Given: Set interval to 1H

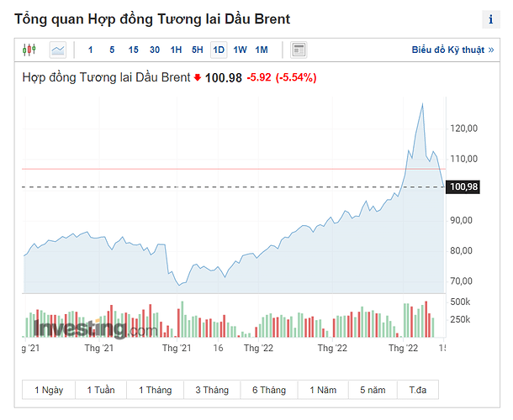Looking at the screenshot, I should pos(176,50).
